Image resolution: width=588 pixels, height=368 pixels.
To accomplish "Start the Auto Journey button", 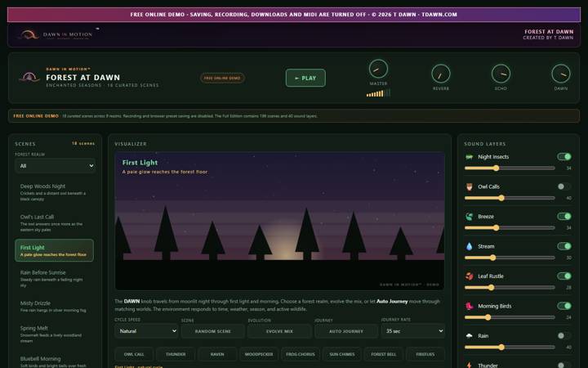I will click(346, 331).
